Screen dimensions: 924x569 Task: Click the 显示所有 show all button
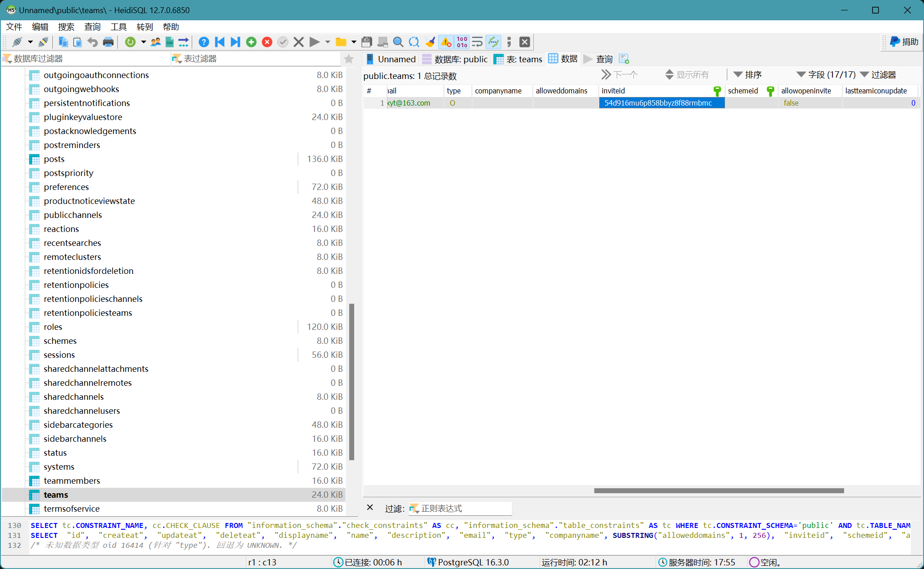(687, 75)
